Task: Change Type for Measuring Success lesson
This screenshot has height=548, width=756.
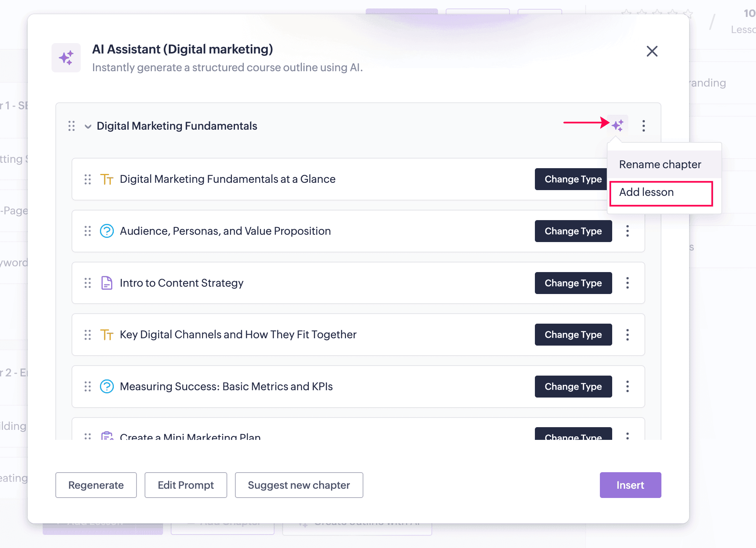Action: [x=573, y=386]
